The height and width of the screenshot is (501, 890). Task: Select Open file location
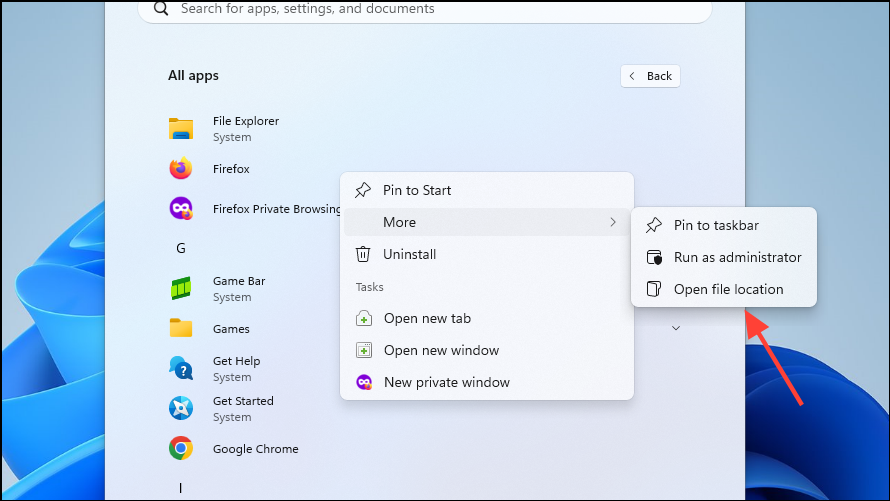click(x=724, y=289)
